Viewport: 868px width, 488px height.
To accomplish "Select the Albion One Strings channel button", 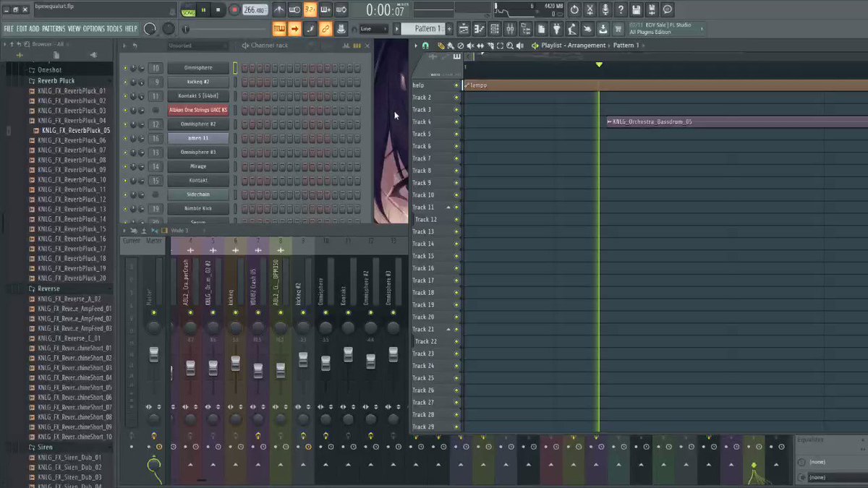I will (x=198, y=110).
